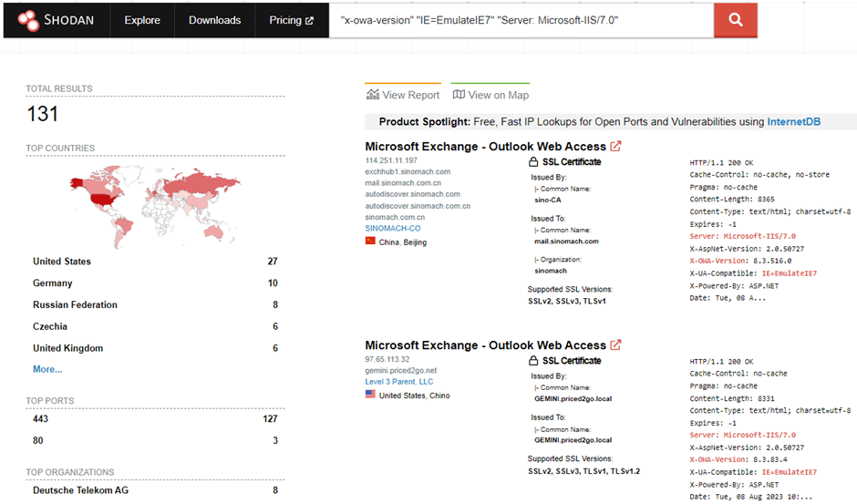Click the View on Map icon
The width and height of the screenshot is (857, 504).
459,95
